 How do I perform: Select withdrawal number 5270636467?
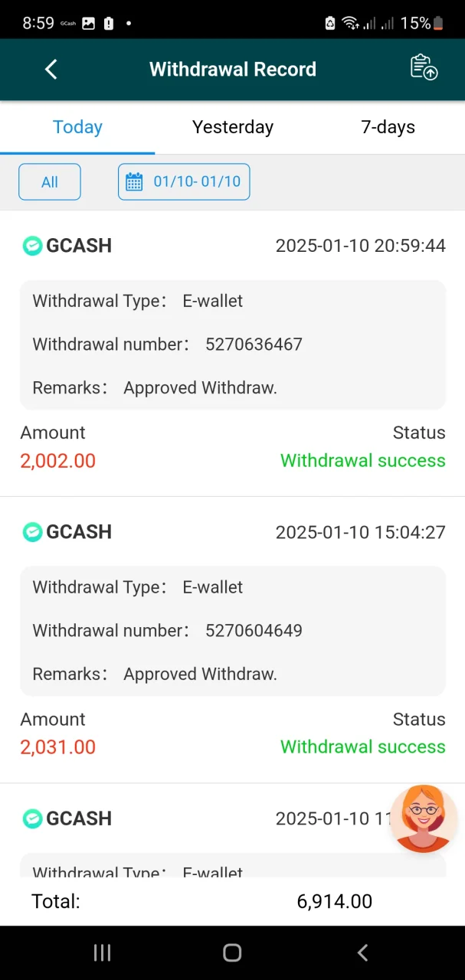pyautogui.click(x=254, y=345)
